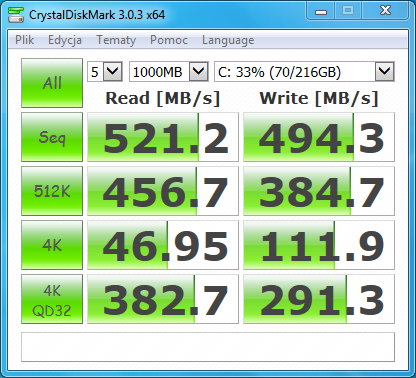Click the CrystalDiskMark title bar app icon
The width and height of the screenshot is (416, 378).
click(16, 15)
